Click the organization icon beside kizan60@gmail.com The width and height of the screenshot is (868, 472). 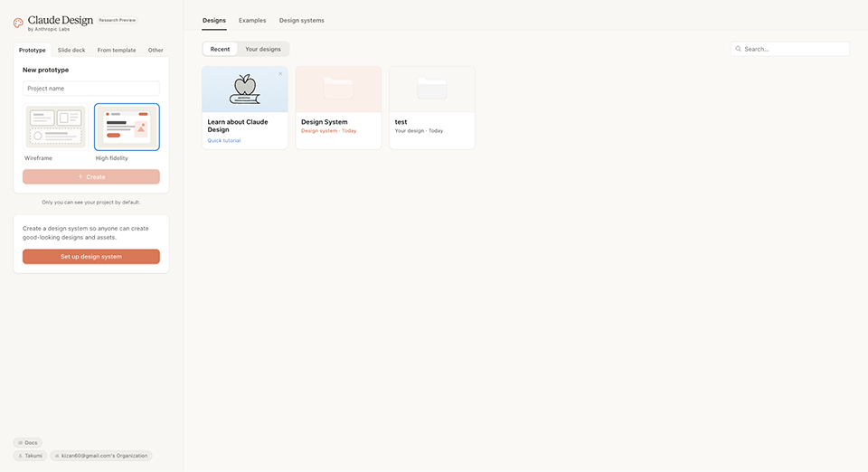(57, 456)
